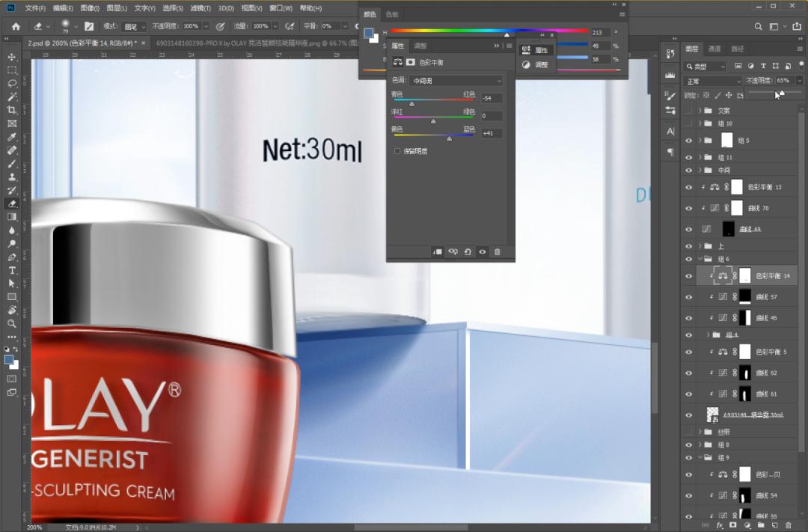This screenshot has width=808, height=532.
Task: Open the blend mode 正常 dropdown
Action: 713,81
